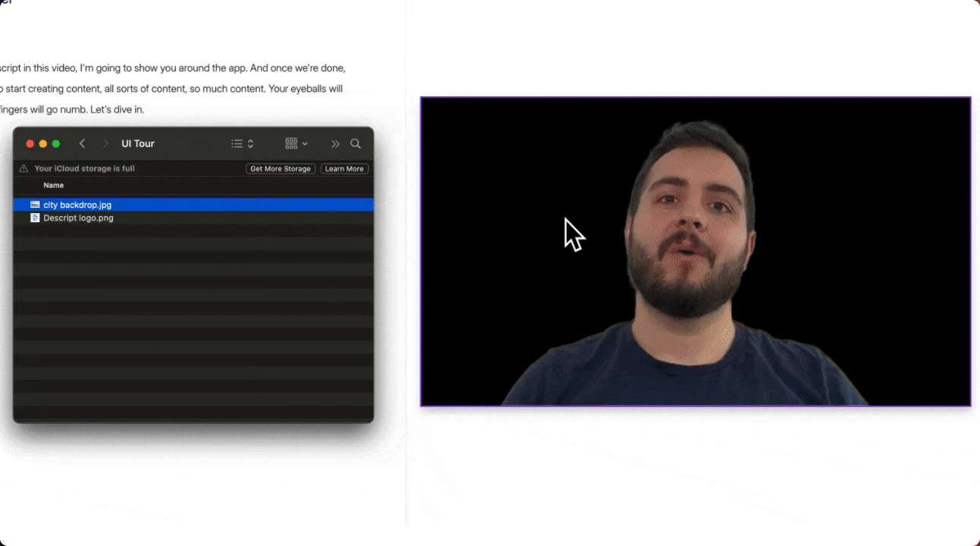Sort files by the Name column header
Viewport: 980px width, 546px height.
pyautogui.click(x=54, y=186)
